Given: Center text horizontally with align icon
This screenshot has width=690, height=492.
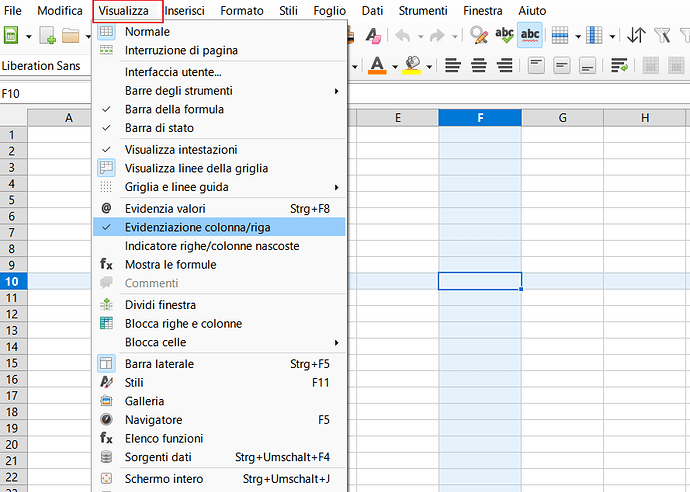Looking at the screenshot, I should [478, 66].
